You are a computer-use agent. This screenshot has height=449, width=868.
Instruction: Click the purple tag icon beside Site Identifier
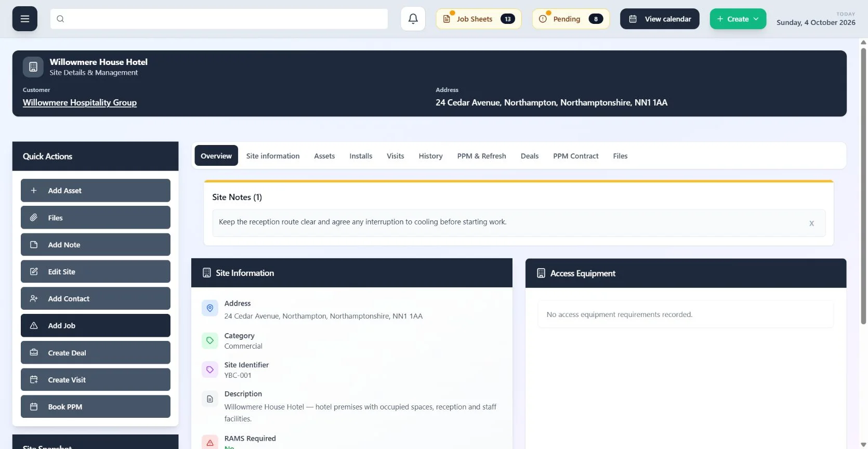pos(210,369)
